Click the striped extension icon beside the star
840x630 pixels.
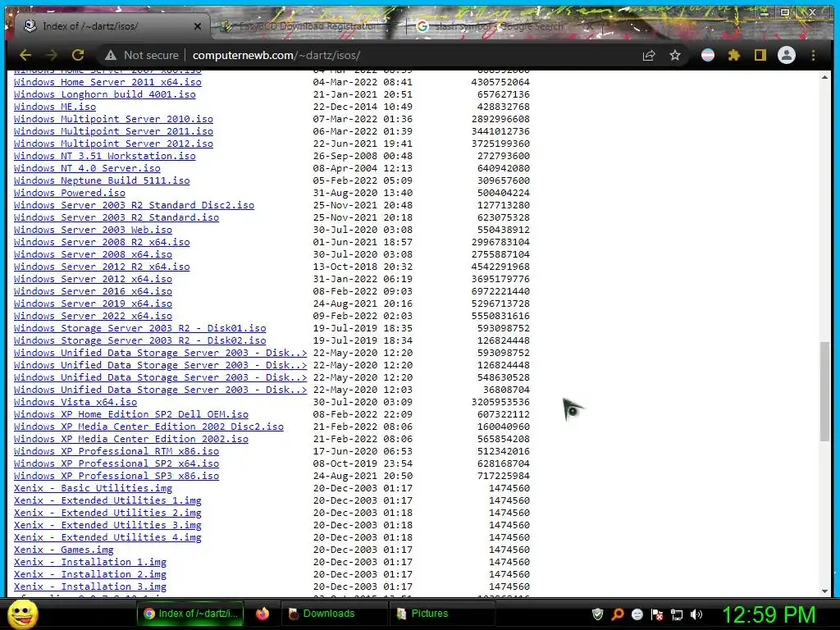(708, 55)
